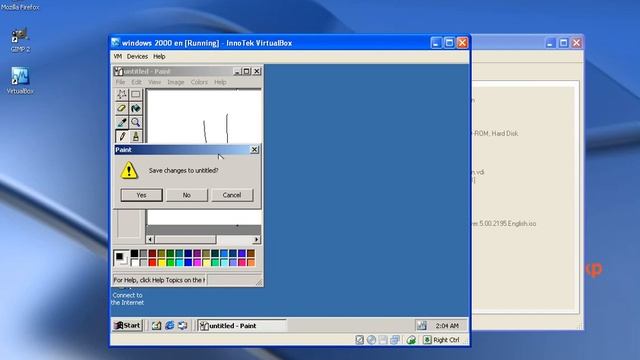Open Paint's Colors menu
The image size is (640, 360).
pos(199,82)
